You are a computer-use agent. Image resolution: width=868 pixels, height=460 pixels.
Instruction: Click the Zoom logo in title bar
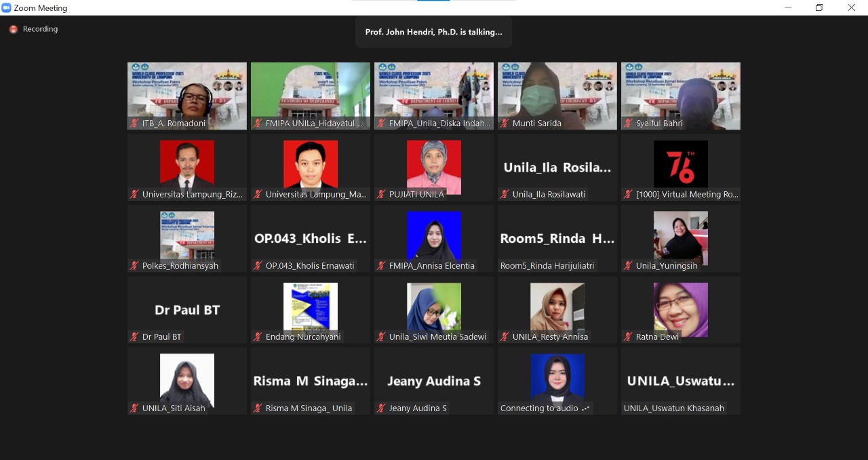(7, 7)
